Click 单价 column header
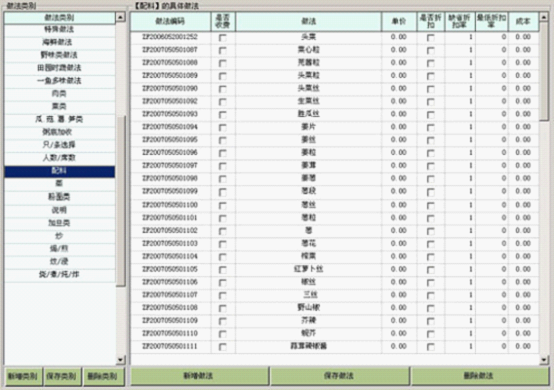 tap(399, 22)
